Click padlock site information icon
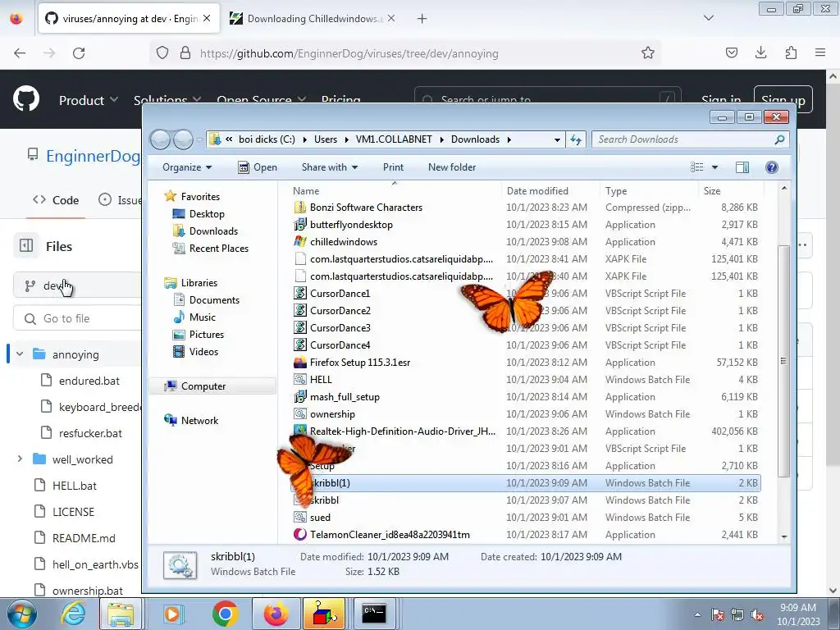 click(185, 53)
